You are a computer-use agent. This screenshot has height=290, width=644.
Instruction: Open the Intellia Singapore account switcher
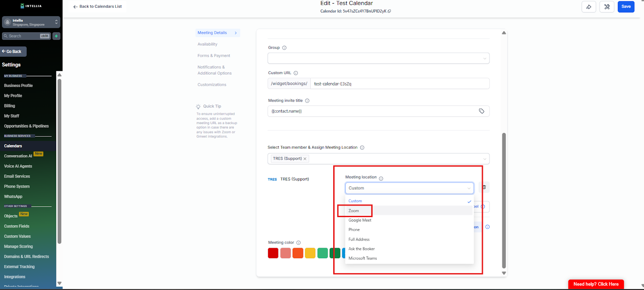coord(31,22)
